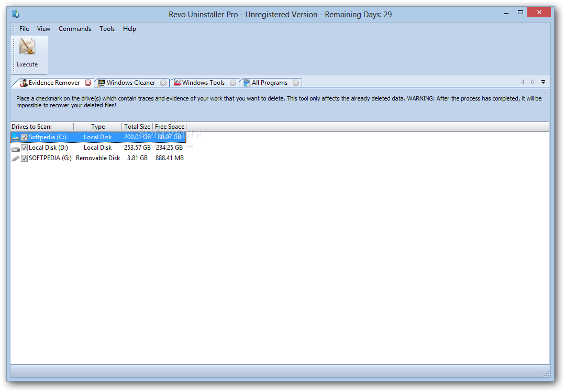
Task: Click the SOFTPEDIA (G:) removable disk icon
Action: tap(16, 159)
